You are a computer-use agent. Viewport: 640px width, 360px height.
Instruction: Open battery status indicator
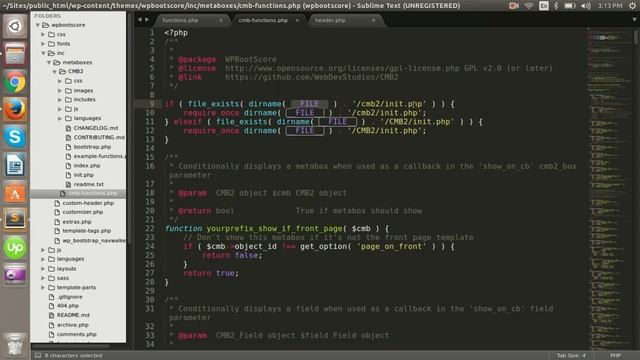570,6
